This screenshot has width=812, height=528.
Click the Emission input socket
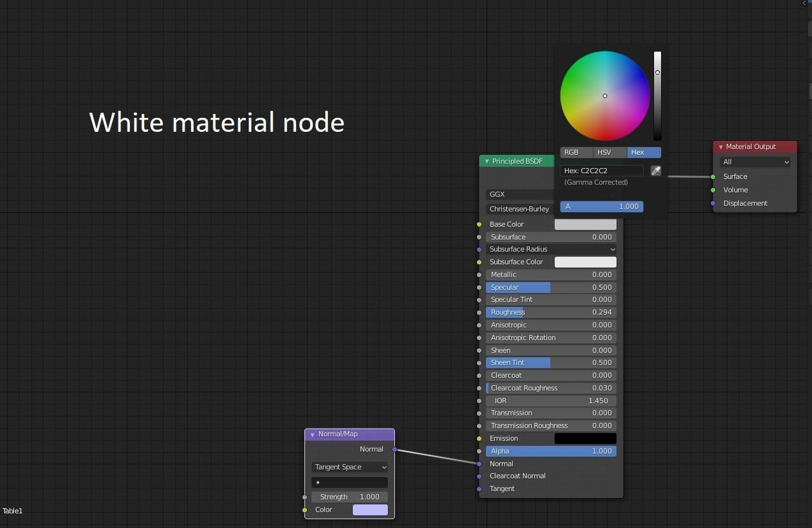pyautogui.click(x=479, y=438)
